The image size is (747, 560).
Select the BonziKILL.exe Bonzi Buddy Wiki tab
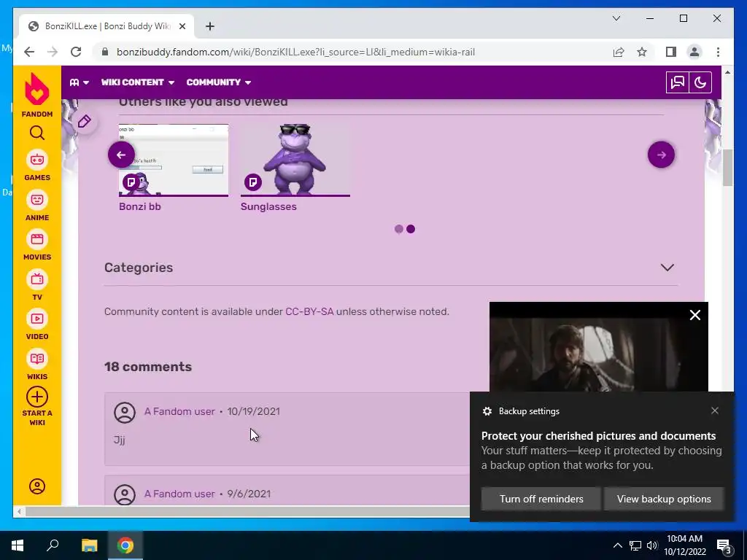(107, 26)
